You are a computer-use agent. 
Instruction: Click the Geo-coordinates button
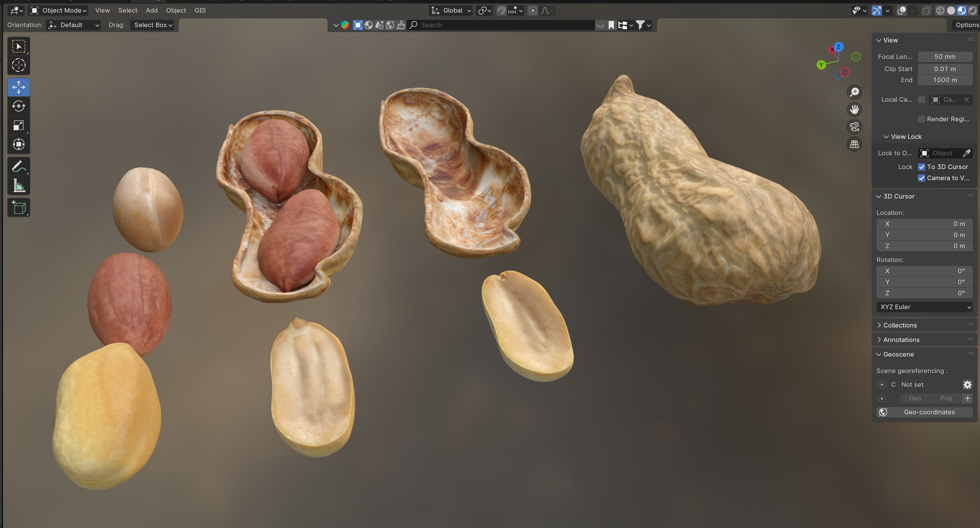(924, 412)
